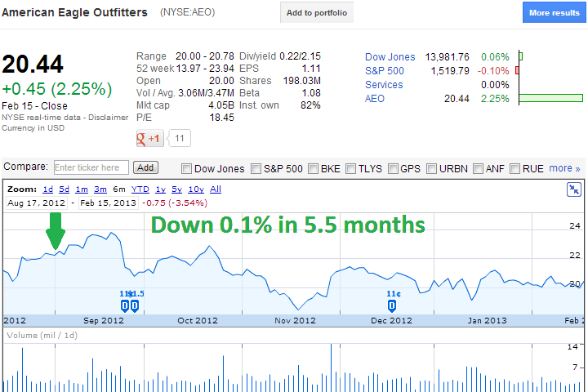Switch chart zoom to 10y
The image size is (588, 392).
(x=196, y=189)
